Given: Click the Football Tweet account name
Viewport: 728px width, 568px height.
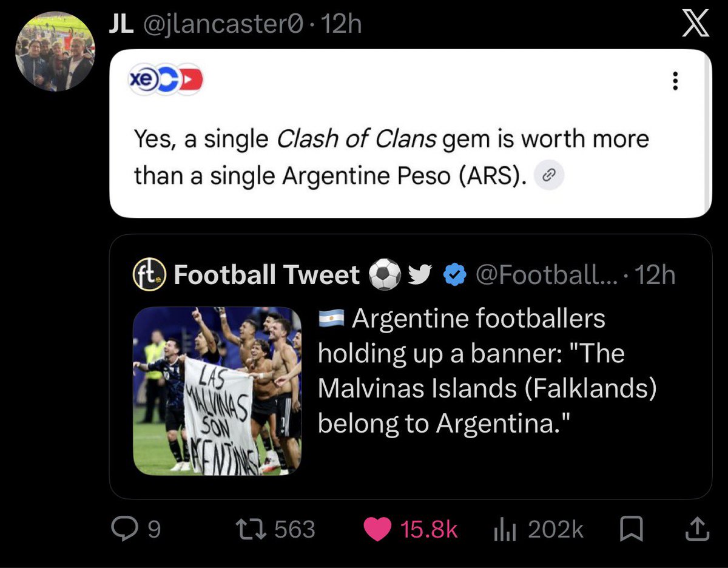Looking at the screenshot, I should point(267,275).
